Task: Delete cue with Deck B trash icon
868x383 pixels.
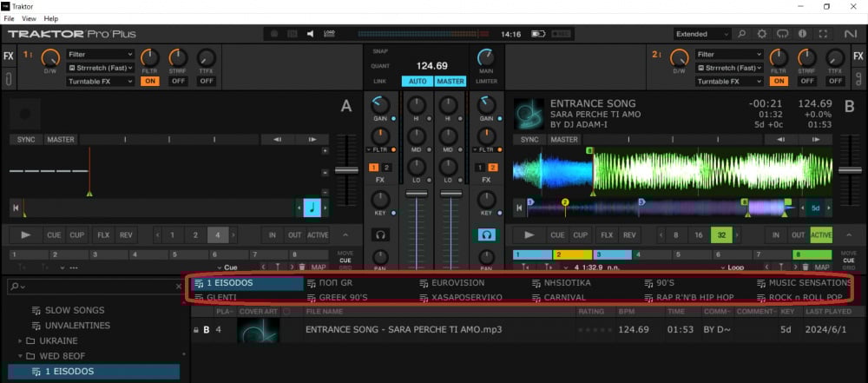Action: pos(806,267)
